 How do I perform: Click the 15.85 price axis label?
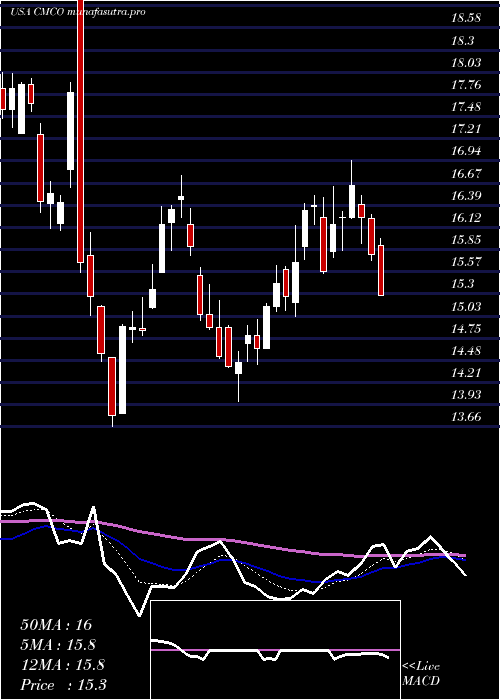[465, 240]
